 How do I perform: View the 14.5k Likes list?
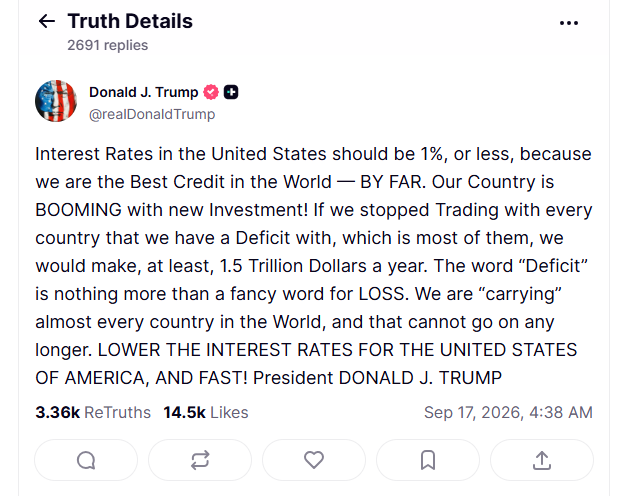point(206,413)
